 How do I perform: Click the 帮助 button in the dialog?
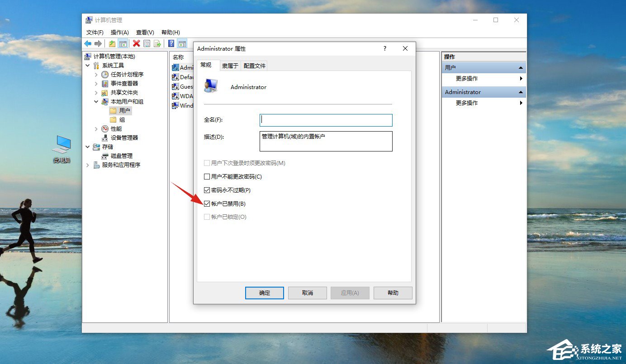coord(393,293)
